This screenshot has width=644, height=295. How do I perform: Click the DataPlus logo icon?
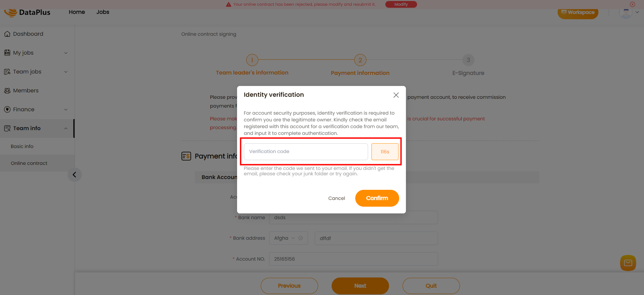(x=10, y=12)
